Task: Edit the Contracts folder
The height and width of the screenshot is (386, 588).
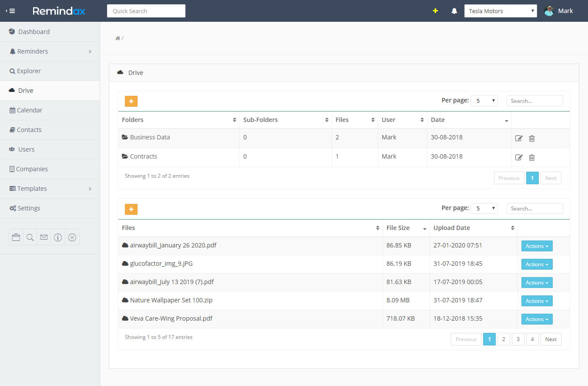Action: point(519,158)
